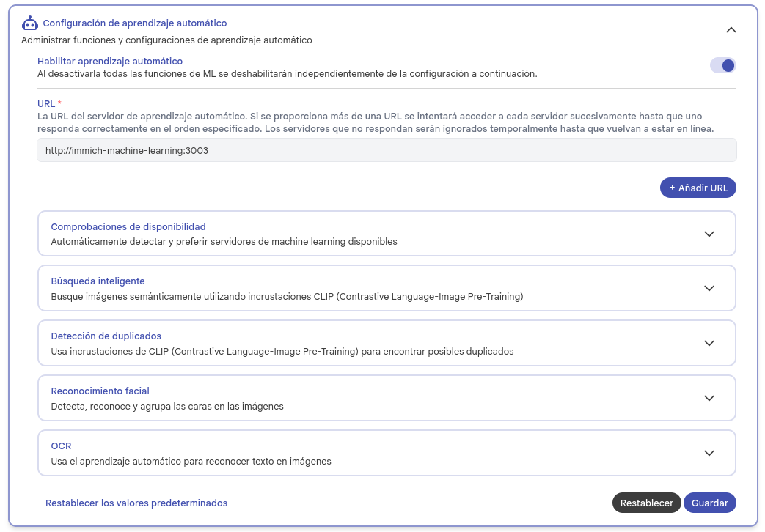The image size is (765, 532).
Task: Expand Detección de duplicados chevron
Action: [x=709, y=343]
